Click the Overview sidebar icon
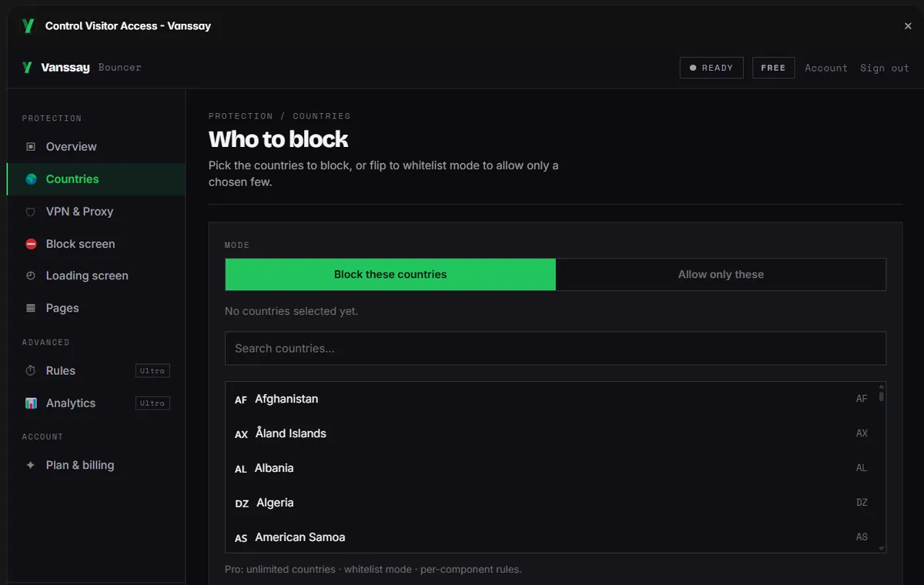 tap(31, 146)
